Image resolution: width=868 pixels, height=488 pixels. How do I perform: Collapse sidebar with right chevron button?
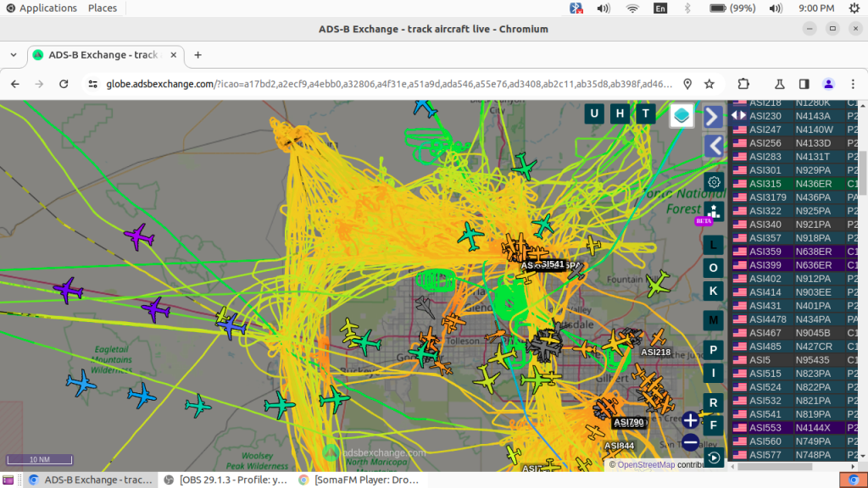tap(713, 117)
